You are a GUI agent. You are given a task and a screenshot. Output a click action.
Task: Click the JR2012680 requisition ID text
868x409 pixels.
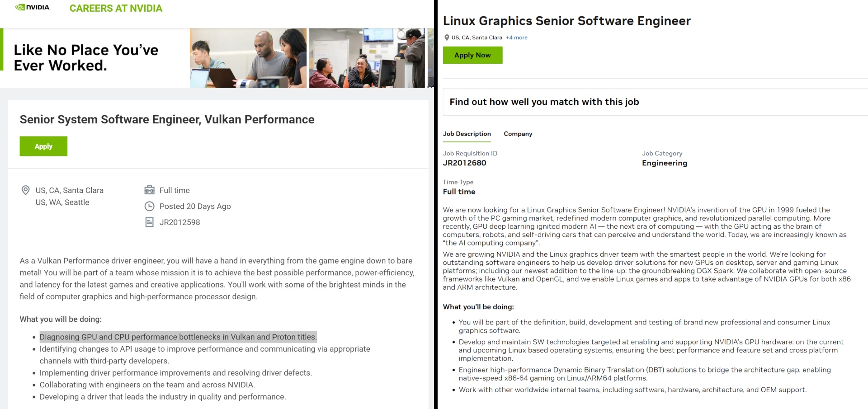coord(464,163)
